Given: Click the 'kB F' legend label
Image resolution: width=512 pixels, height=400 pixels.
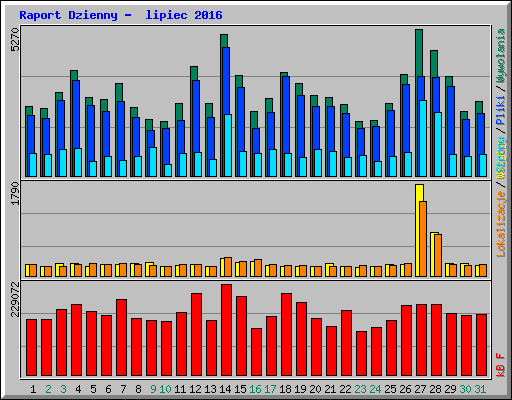Looking at the screenshot, I should pyautogui.click(x=501, y=364).
